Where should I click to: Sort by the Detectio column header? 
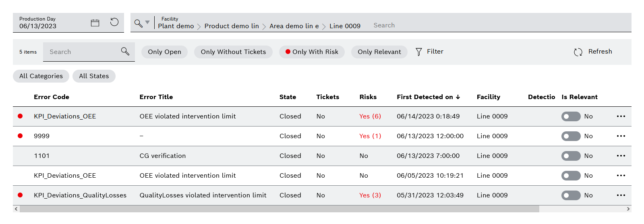[541, 97]
